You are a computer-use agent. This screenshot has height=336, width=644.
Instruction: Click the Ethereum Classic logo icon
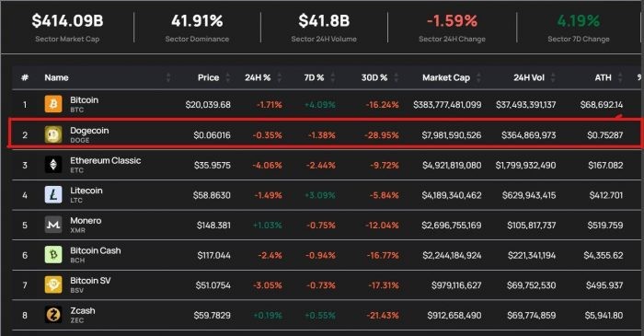53,165
